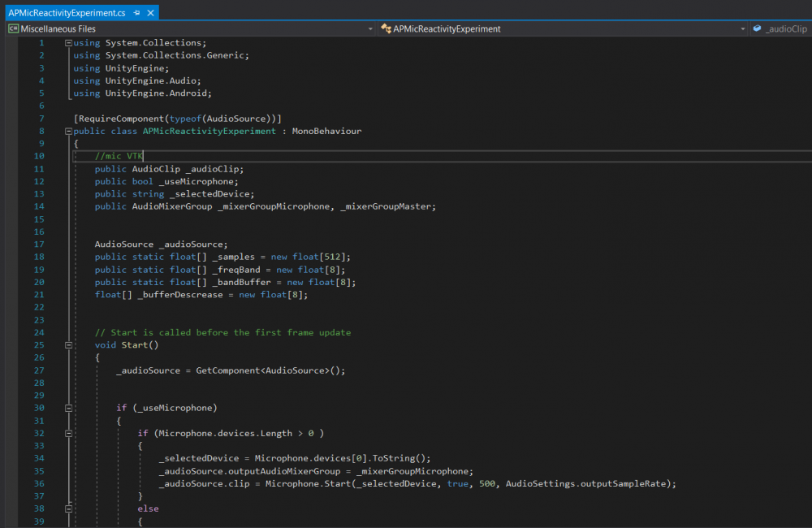Collapse the APMicReactivityExperiment class region
The height and width of the screenshot is (528, 812).
coord(68,132)
